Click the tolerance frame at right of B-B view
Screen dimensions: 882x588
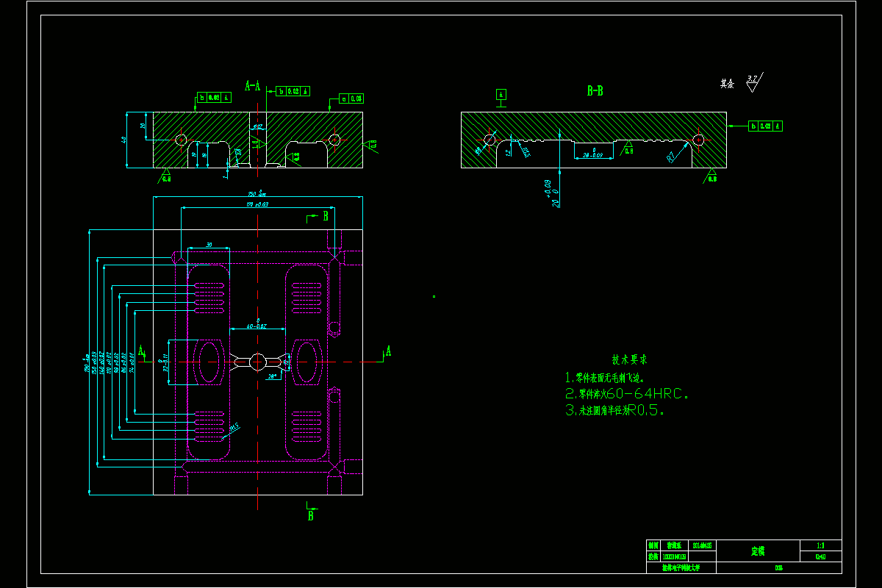pos(766,126)
